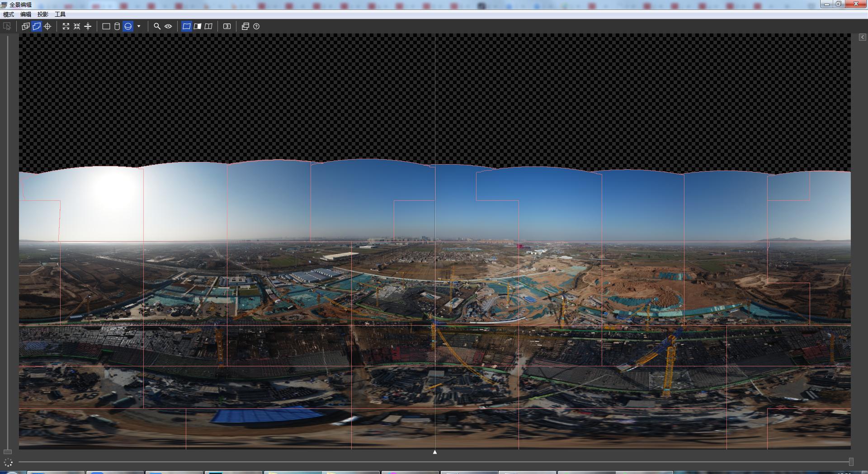Toggle the image numbers display button
Image resolution: width=868 pixels, height=474 pixels.
[227, 26]
